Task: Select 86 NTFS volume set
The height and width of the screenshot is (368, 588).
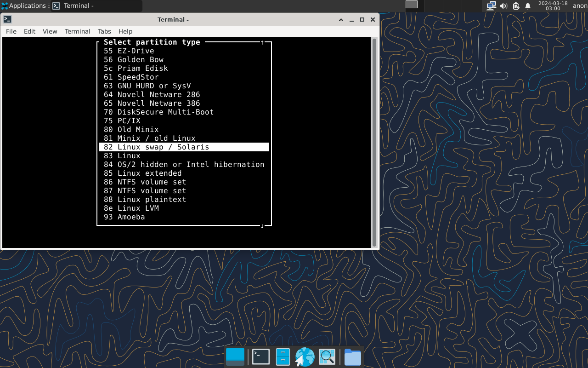Action: tap(184, 182)
